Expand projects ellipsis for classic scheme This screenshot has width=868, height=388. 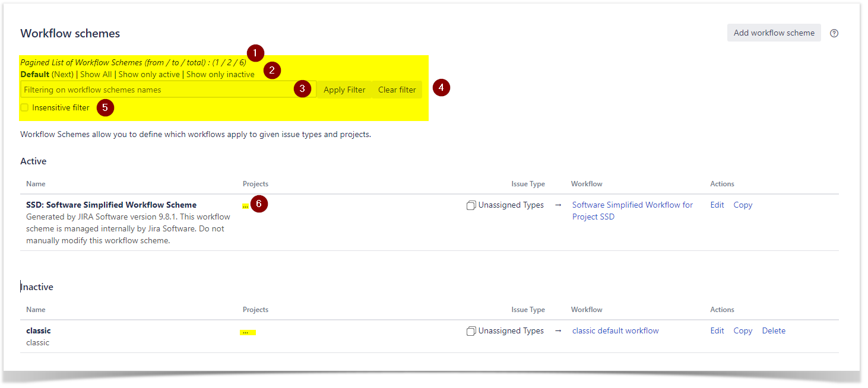245,332
